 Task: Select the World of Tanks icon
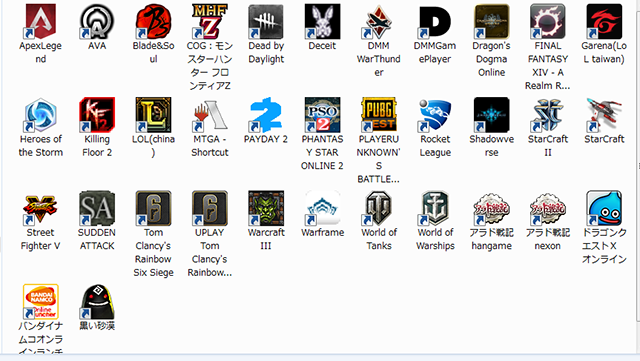tap(378, 208)
